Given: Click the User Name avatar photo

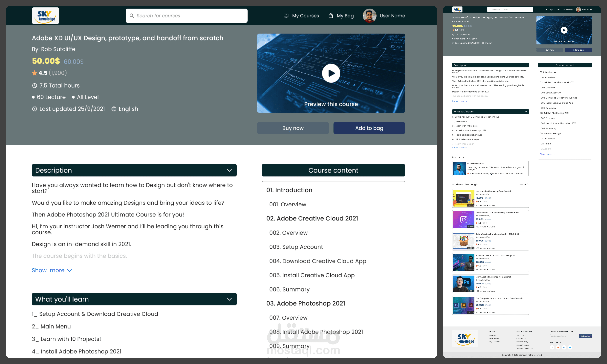Looking at the screenshot, I should pos(370,16).
